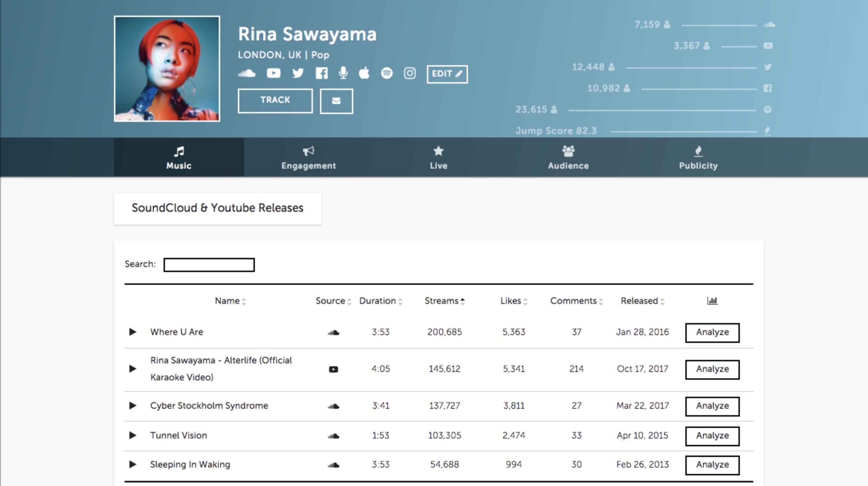868x486 pixels.
Task: Open the artist's YouTube channel icon
Action: (x=273, y=73)
